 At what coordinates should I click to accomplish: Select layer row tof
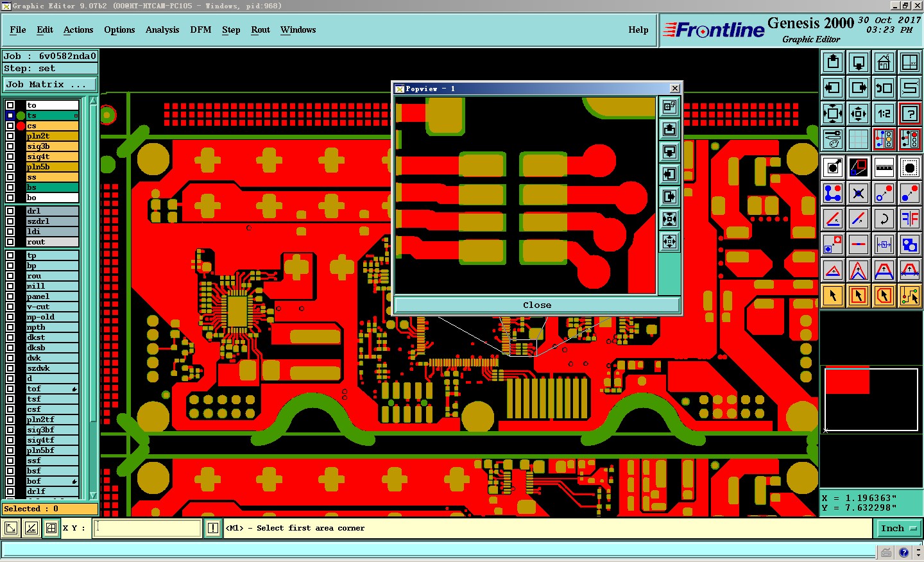point(52,389)
